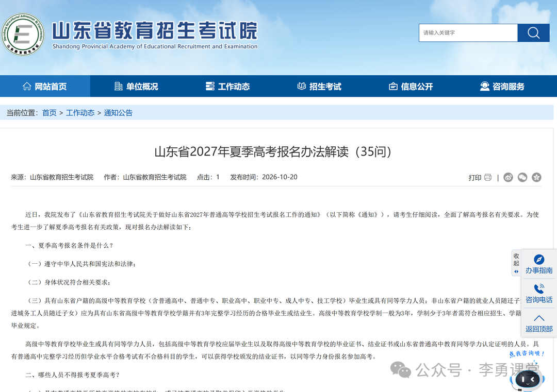Click the search magnifier button
The height and width of the screenshot is (392, 557).
click(533, 33)
